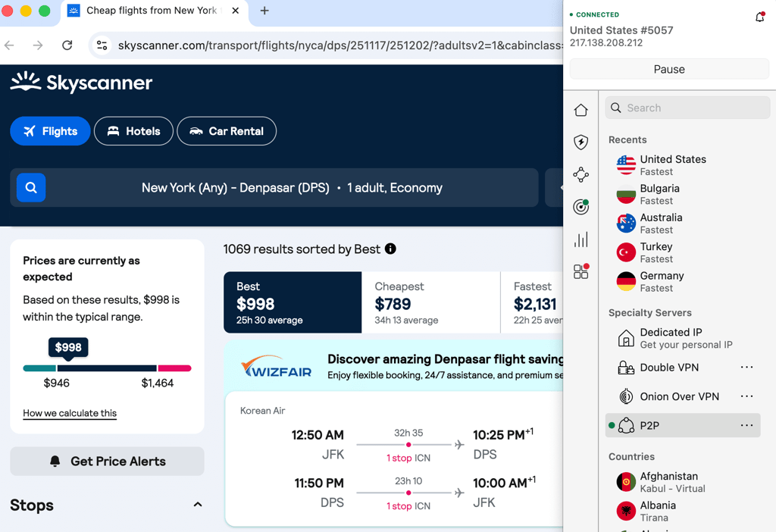Click the United States #5057 server name
Screen dimensions: 776x532
621,30
